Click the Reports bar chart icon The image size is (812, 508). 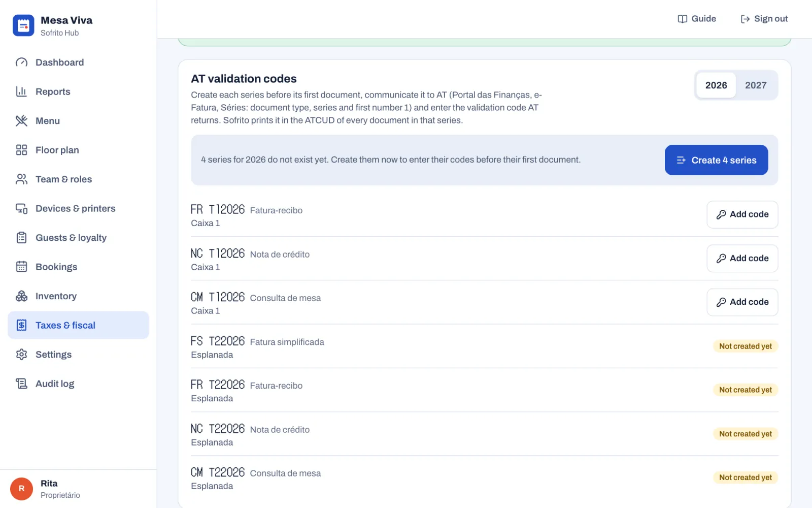pos(21,91)
